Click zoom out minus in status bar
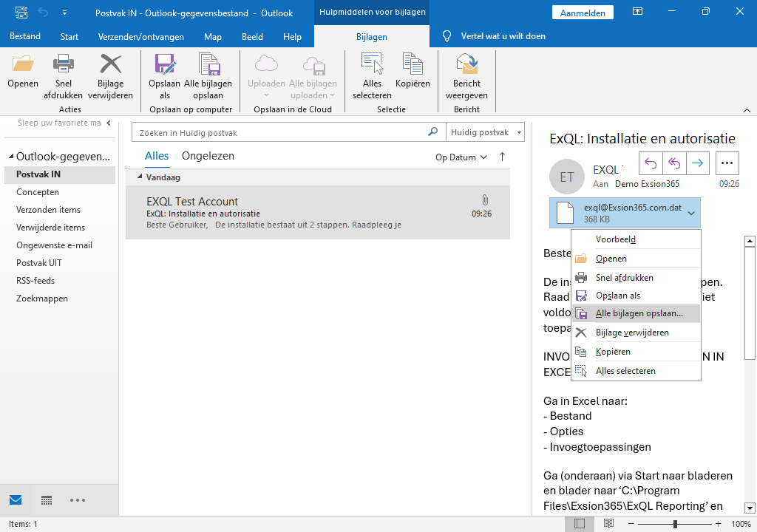Image resolution: width=757 pixels, height=532 pixels. (631, 524)
